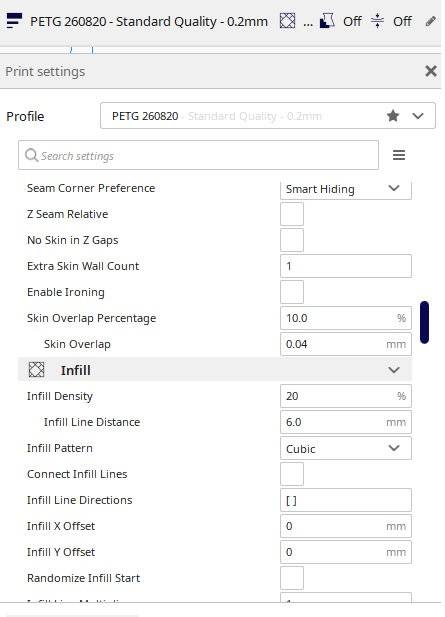Click the Infill section crosshatch icon
The image size is (445, 617).
(36, 370)
